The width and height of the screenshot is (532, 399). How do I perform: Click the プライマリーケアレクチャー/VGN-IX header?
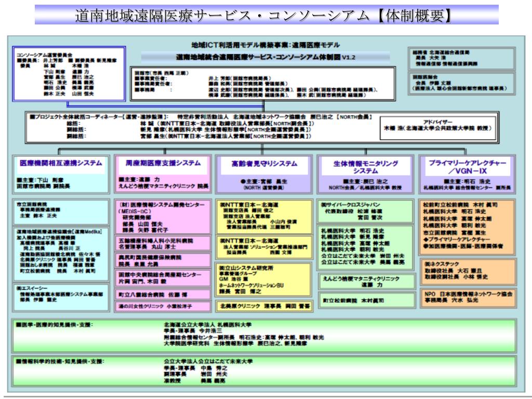(x=467, y=167)
